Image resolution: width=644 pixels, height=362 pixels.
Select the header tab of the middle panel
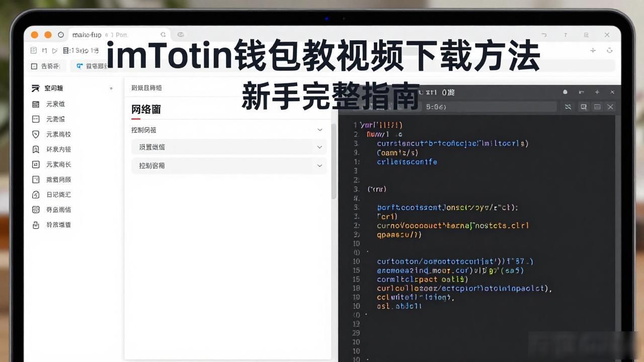click(x=146, y=87)
